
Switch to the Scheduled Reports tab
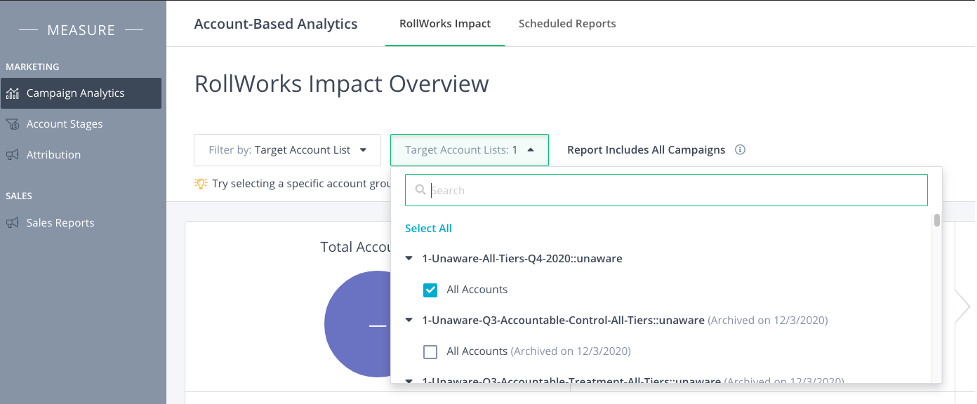[x=567, y=24]
